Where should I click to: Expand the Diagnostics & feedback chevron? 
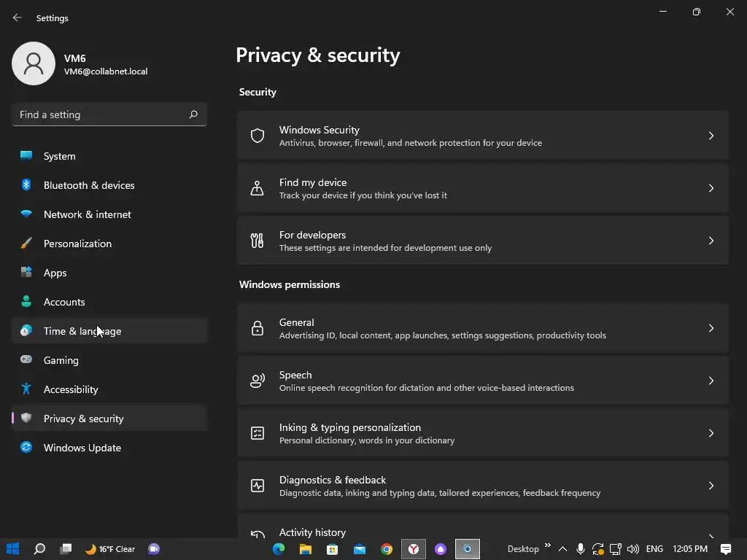click(x=711, y=486)
